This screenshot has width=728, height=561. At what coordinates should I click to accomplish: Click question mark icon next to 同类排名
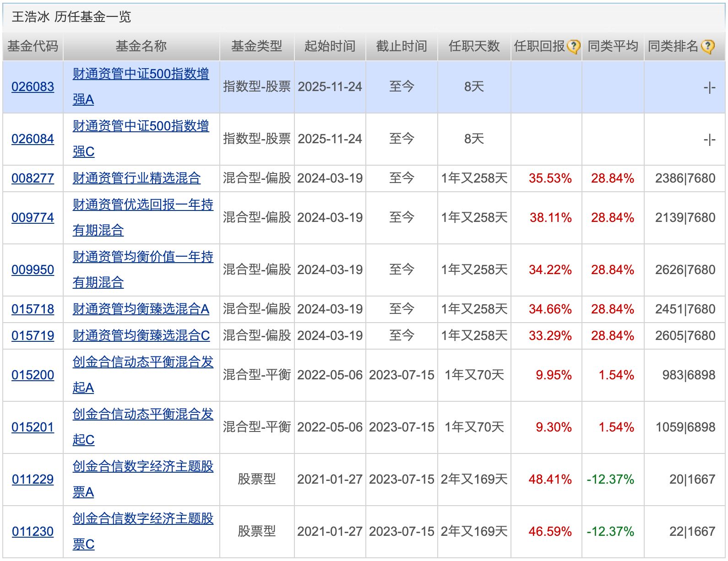[x=707, y=47]
